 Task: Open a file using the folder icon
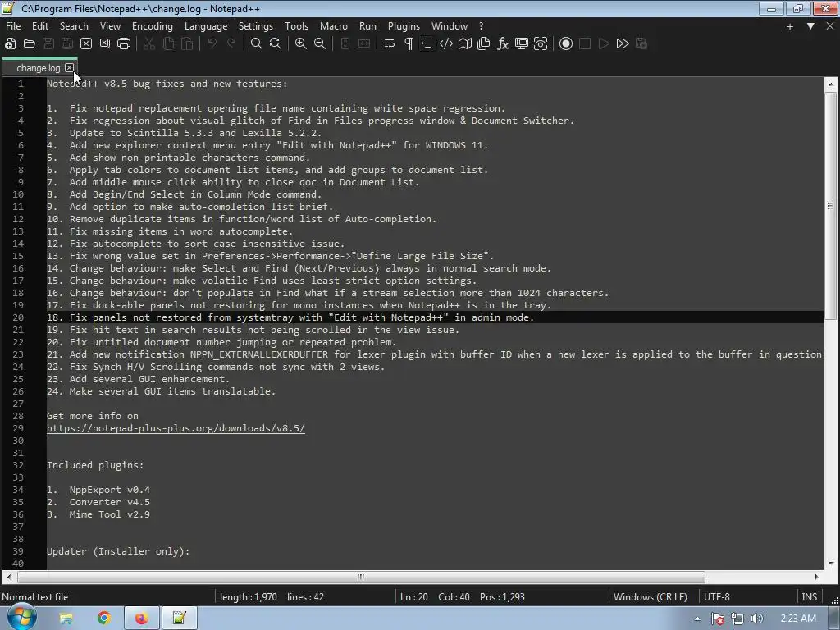pos(30,44)
